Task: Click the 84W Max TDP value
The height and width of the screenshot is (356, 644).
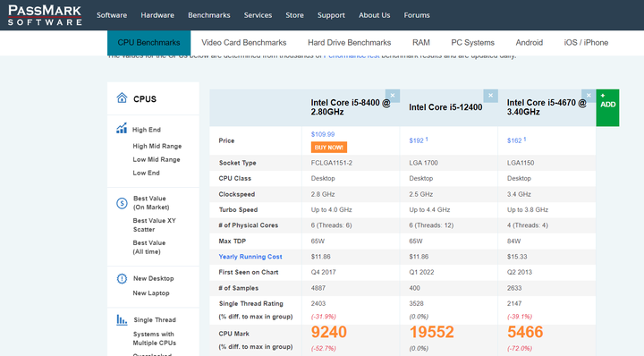Action: point(513,241)
